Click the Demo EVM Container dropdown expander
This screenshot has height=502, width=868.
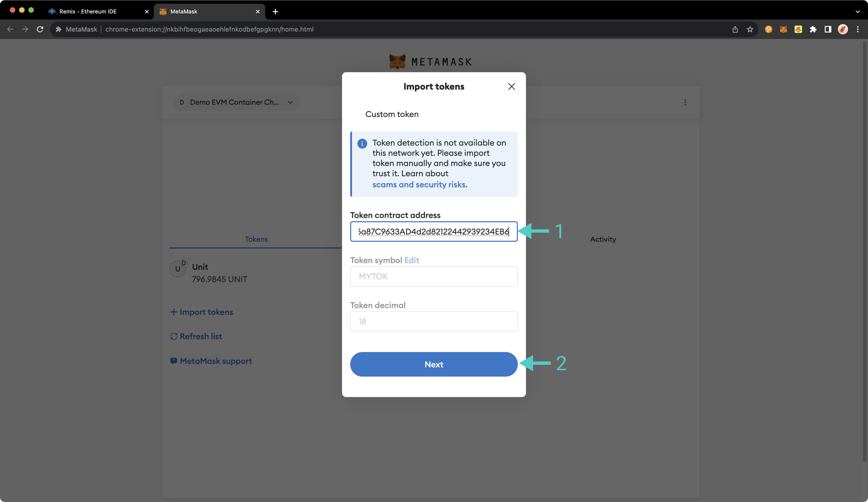point(289,102)
